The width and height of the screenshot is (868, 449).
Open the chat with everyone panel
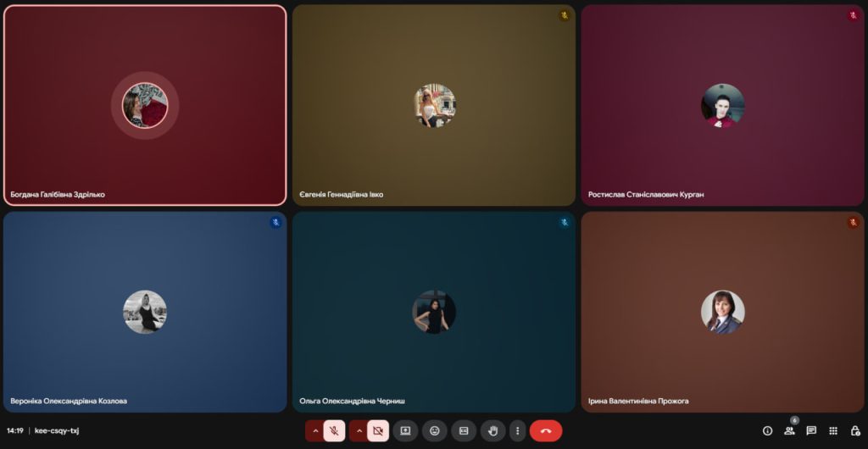coord(811,430)
